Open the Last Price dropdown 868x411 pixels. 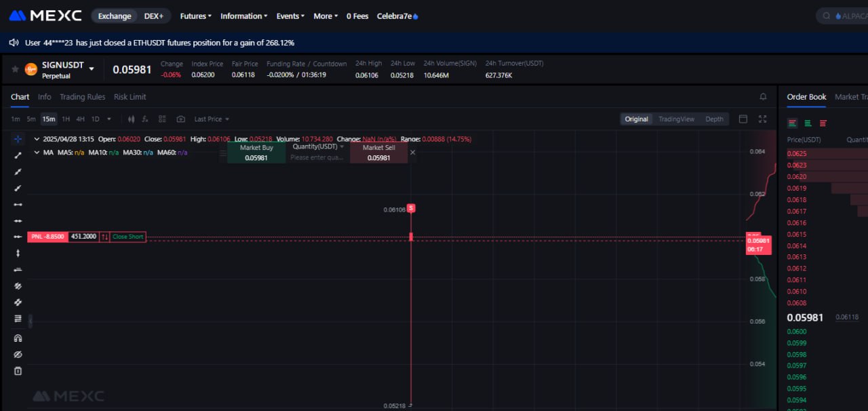(212, 119)
